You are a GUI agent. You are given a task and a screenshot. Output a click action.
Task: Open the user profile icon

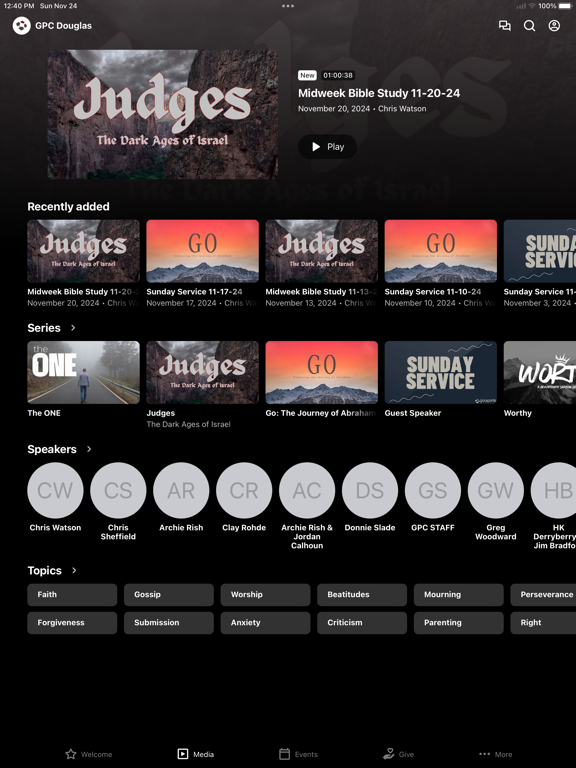pyautogui.click(x=554, y=25)
